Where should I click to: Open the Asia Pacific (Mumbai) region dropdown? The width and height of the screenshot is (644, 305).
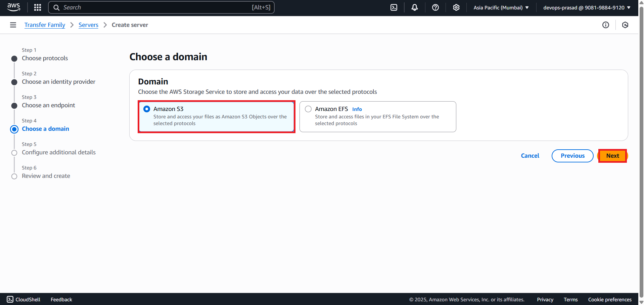[500, 7]
